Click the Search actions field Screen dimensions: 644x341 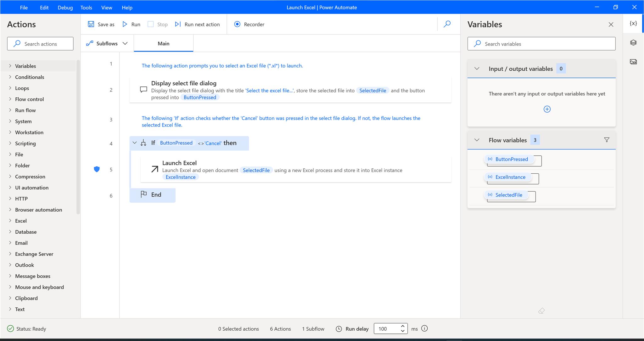(x=40, y=44)
